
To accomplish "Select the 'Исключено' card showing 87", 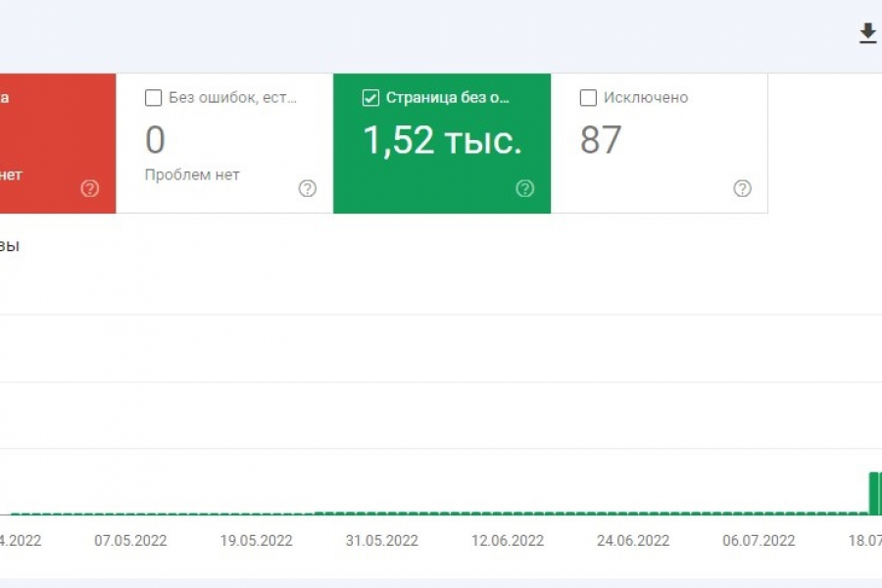I will click(x=660, y=143).
